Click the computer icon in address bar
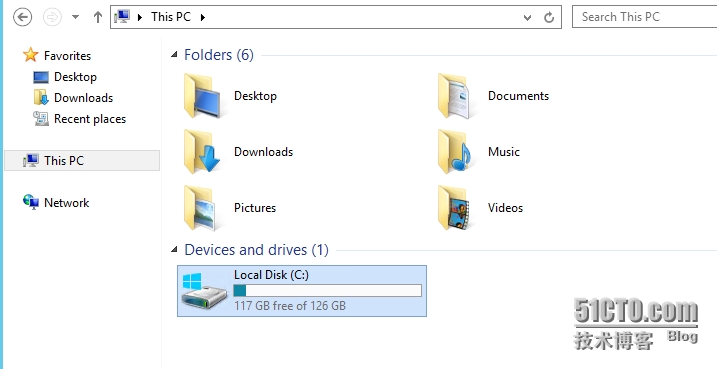 click(122, 17)
